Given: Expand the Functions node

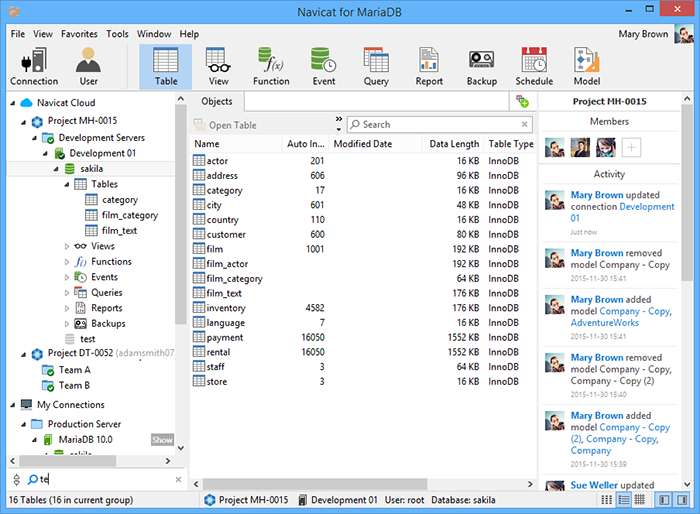Looking at the screenshot, I should point(67,262).
